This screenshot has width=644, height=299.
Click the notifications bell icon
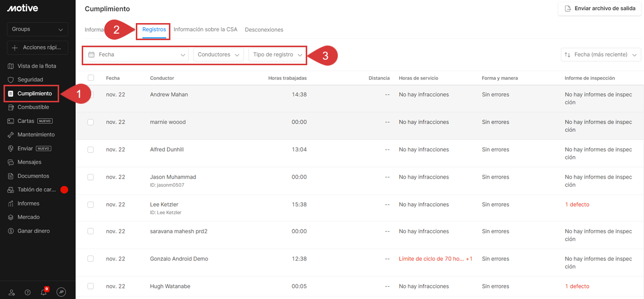click(x=44, y=292)
